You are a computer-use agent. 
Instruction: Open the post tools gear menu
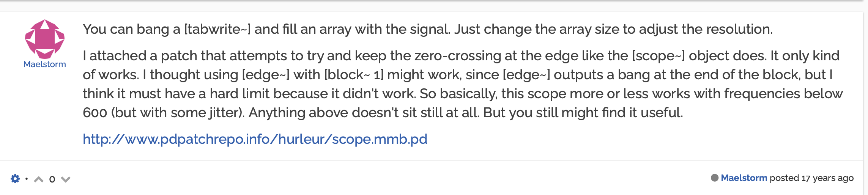(15, 179)
